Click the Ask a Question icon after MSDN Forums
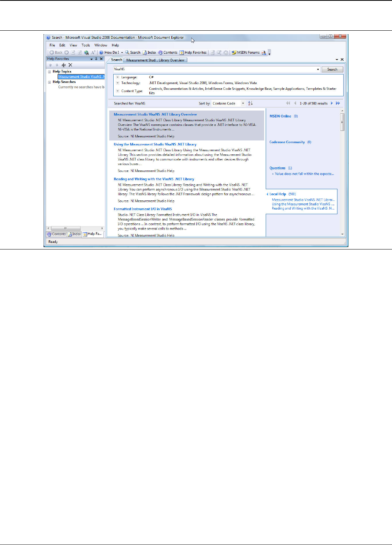392x545 pixels. coord(264,53)
